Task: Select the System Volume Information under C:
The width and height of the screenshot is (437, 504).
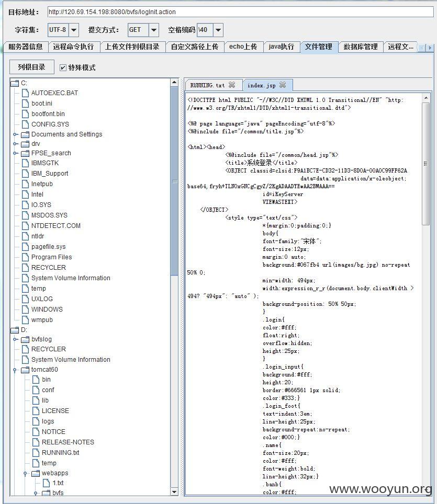Action: point(71,278)
